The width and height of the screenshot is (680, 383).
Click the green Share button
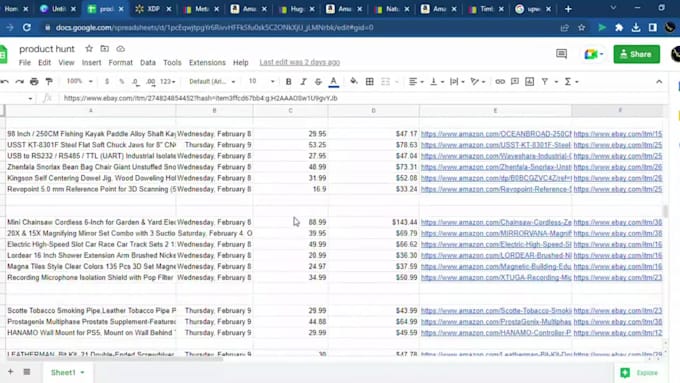[637, 54]
